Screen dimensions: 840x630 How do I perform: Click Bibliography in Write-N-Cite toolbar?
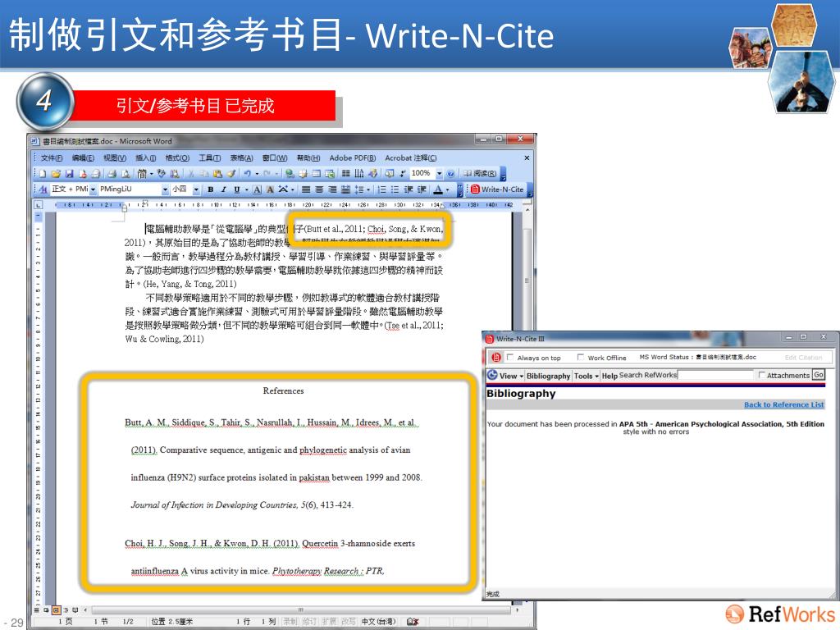tap(548, 376)
